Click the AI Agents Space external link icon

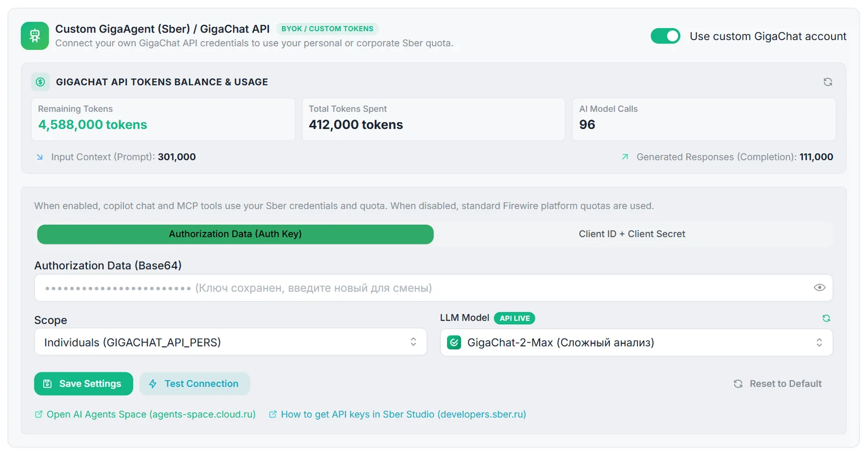39,414
